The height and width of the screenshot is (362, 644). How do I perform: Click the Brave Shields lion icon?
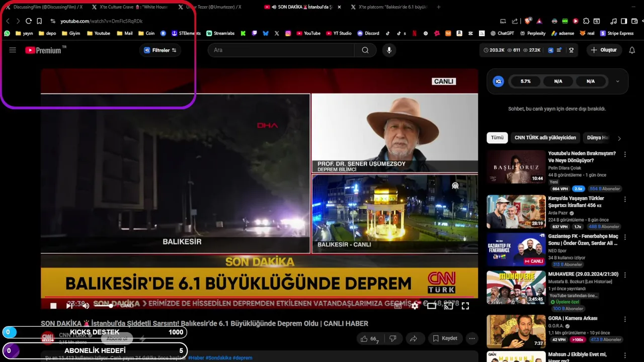527,21
